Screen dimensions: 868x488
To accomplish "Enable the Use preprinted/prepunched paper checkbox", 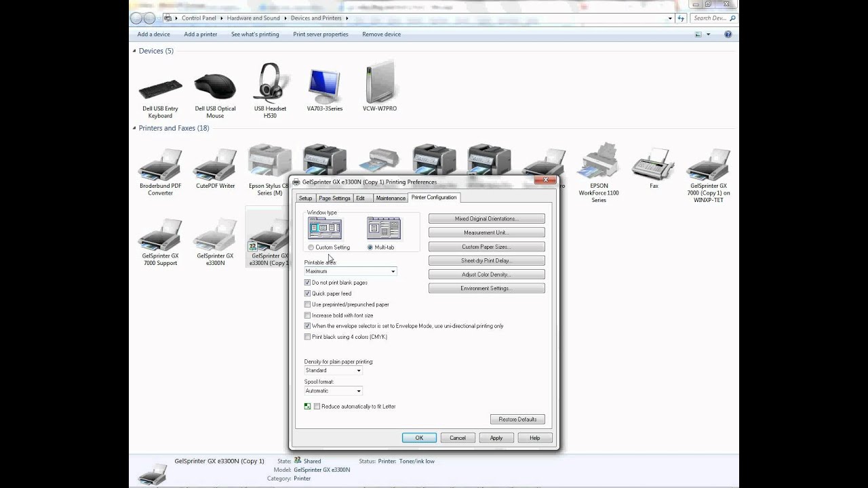I will 307,304.
